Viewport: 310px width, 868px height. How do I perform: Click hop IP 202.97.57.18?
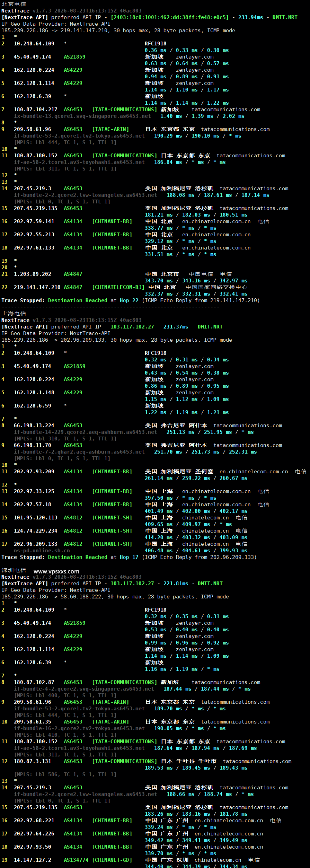pos(33,505)
